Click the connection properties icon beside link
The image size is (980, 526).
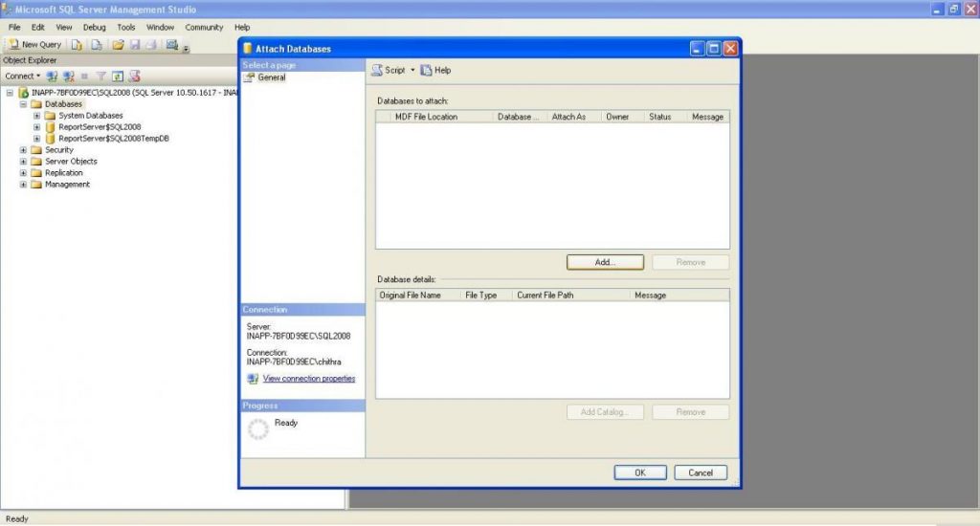coord(253,379)
